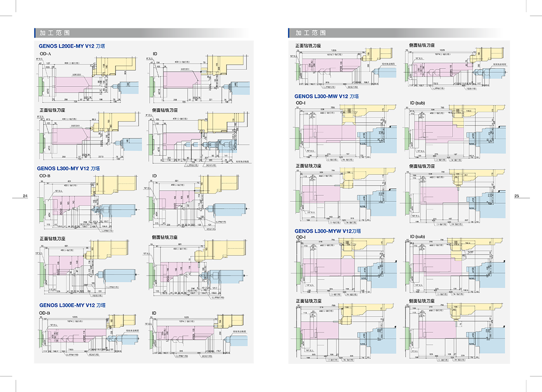
Task: Click the left page 加工范围 header
Action: pos(54,33)
